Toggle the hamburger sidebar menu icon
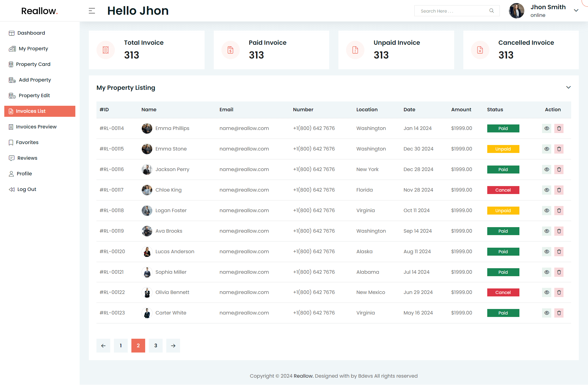This screenshot has height=385, width=588. (x=92, y=11)
